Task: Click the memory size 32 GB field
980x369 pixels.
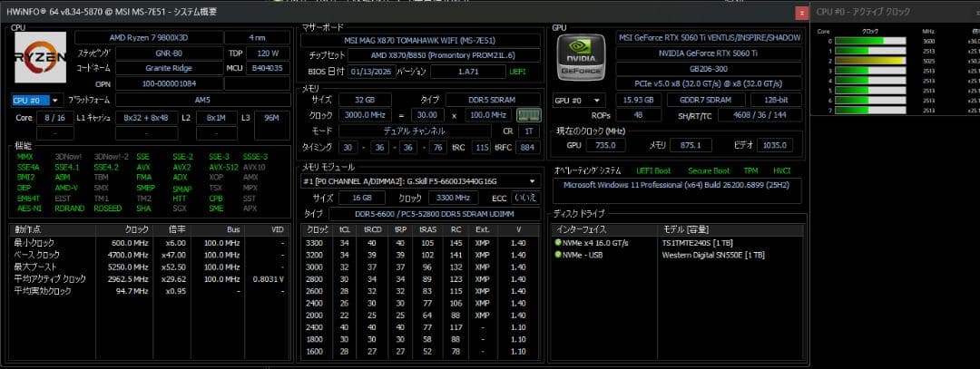Action: [365, 100]
